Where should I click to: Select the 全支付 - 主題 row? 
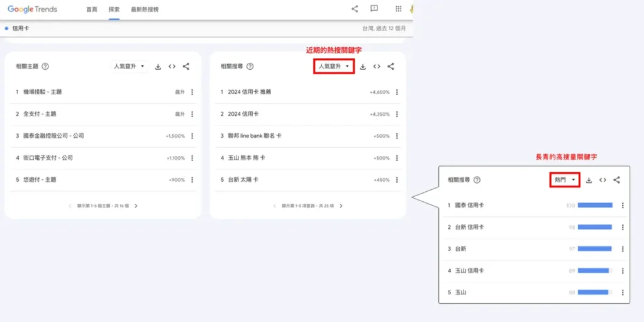[x=103, y=114]
